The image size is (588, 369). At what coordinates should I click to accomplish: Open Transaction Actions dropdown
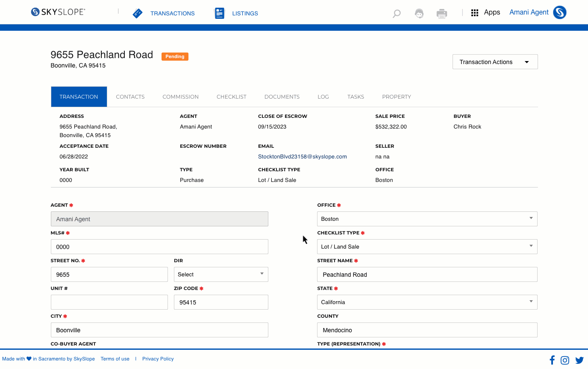coord(495,62)
